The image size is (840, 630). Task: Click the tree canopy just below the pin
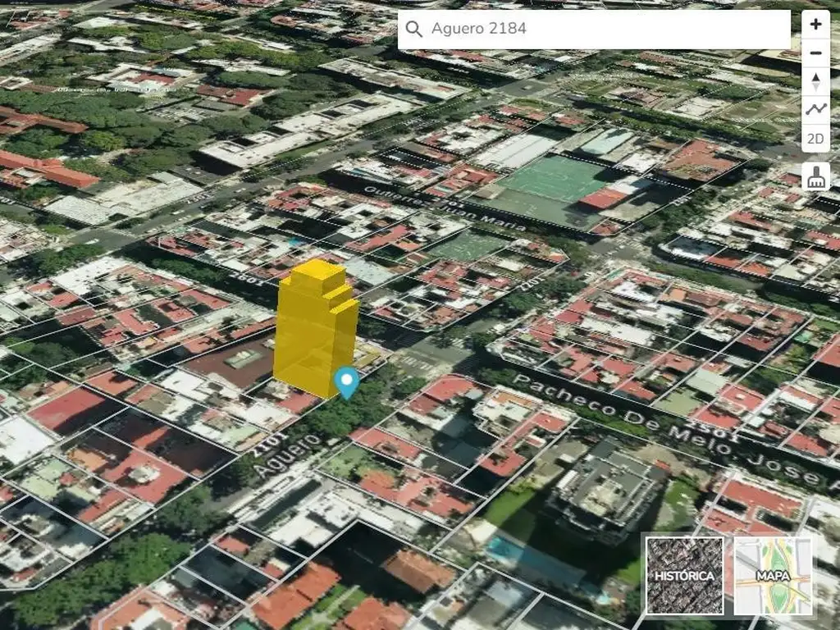(345, 414)
